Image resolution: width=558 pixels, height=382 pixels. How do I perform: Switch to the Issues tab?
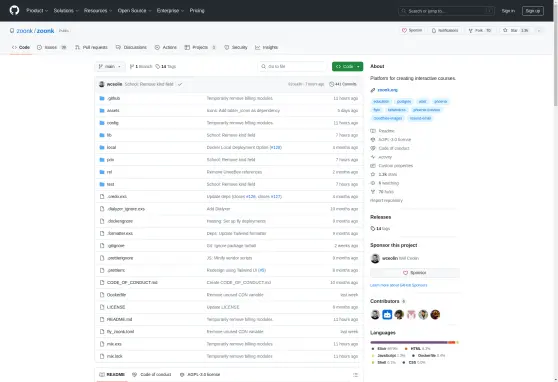click(x=52, y=47)
